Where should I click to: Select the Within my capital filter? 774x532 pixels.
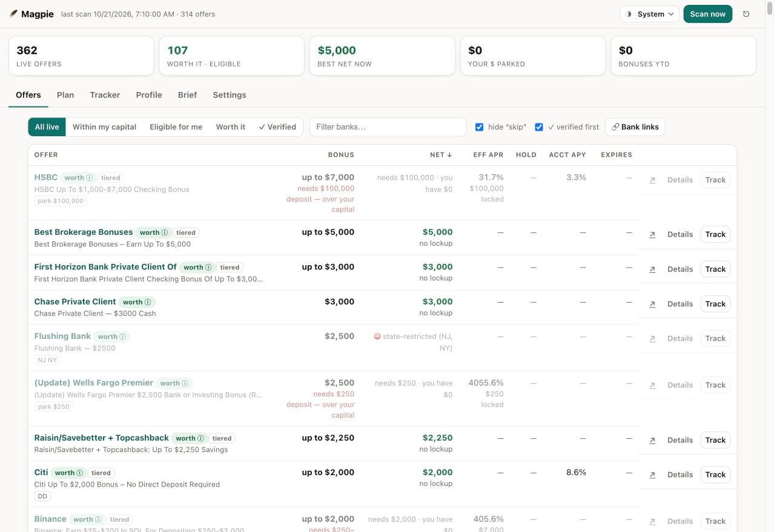pos(104,127)
